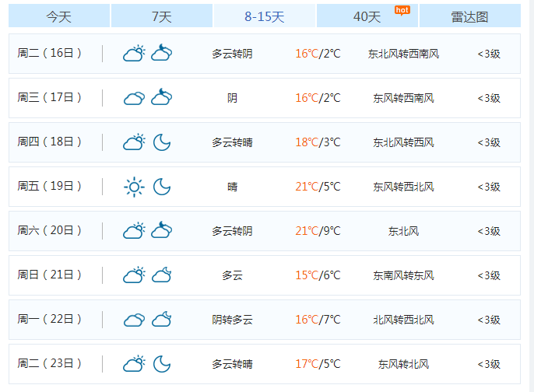Viewport: 534px width, 392px height.
Task: Click the 晴 description for 19日
Action: [x=232, y=187]
